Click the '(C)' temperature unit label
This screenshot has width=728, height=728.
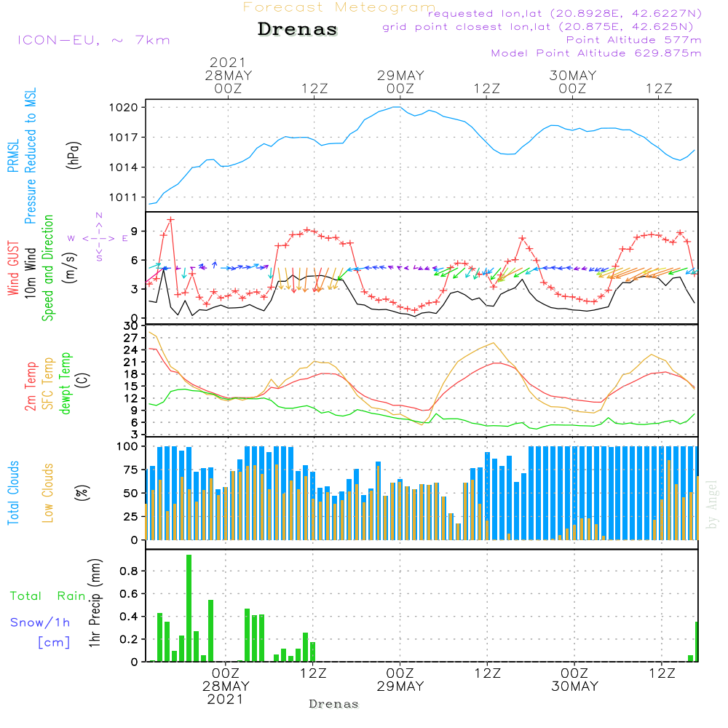[x=83, y=380]
